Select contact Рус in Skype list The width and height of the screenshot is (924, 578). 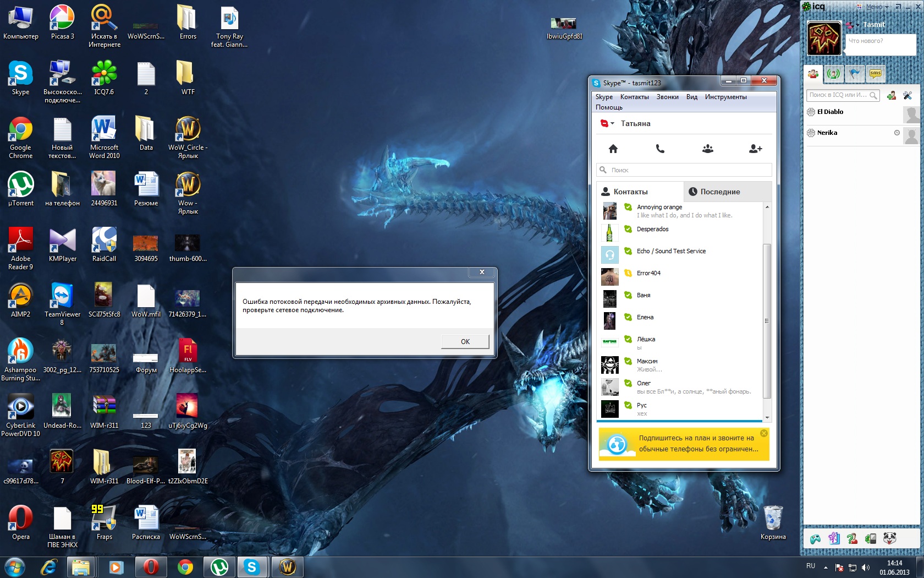[x=681, y=409]
